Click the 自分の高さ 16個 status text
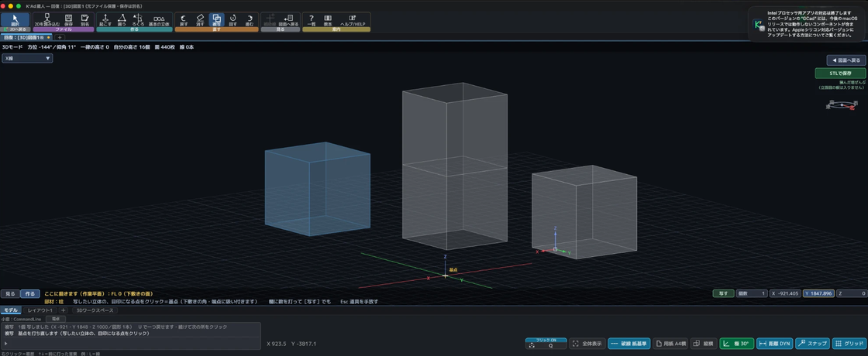Image resolution: width=868 pixels, height=356 pixels. 132,47
